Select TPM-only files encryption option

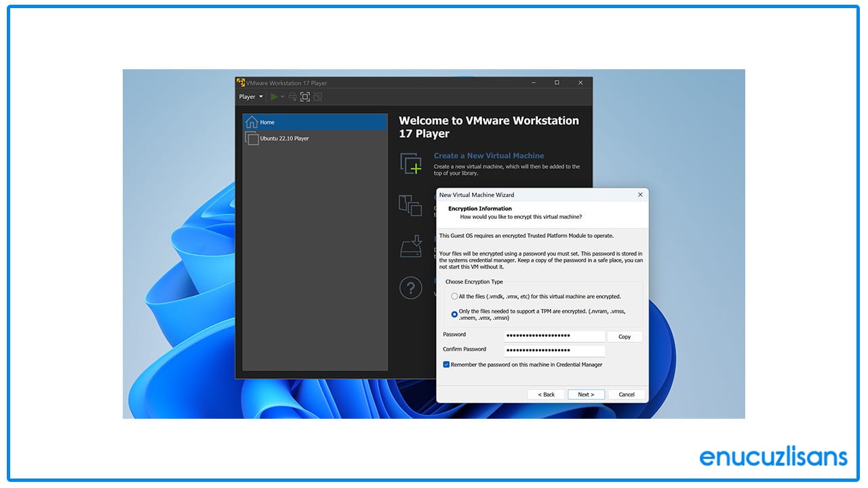455,313
